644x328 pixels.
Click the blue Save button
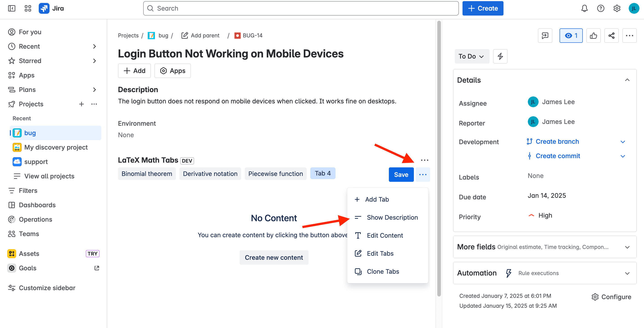pos(401,174)
